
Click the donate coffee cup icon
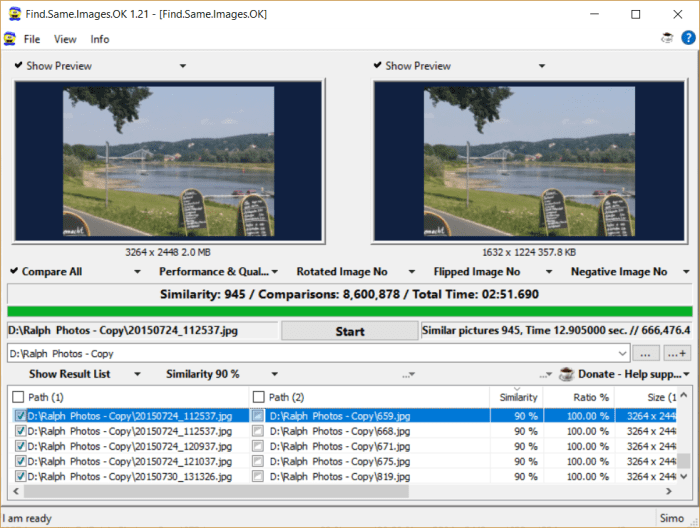[x=566, y=374]
